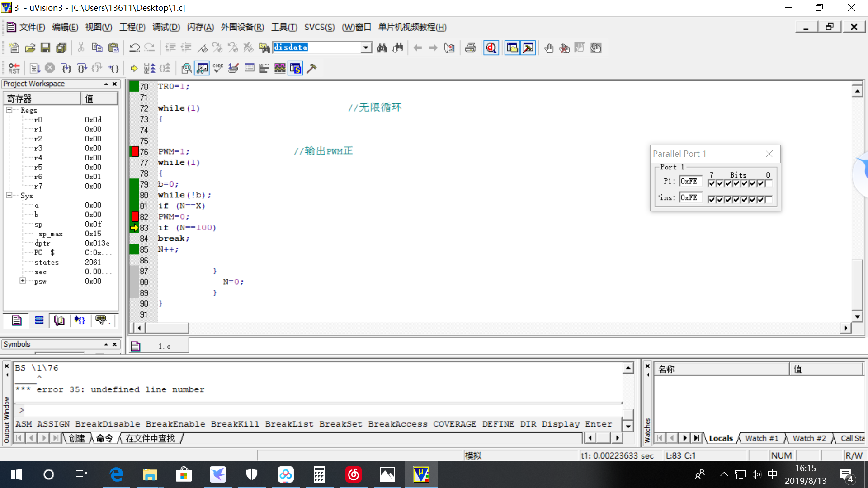Click the New file toolbar icon

(14, 47)
